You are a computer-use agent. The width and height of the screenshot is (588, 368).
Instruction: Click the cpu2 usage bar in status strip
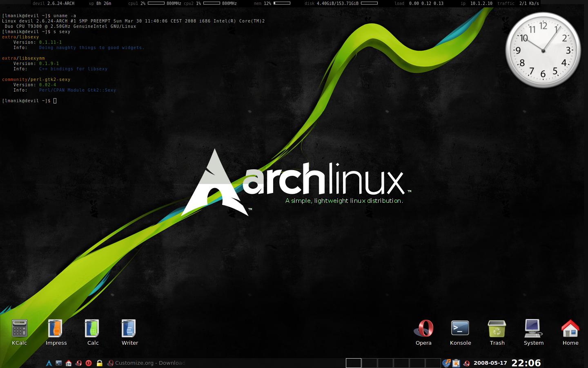[x=212, y=3]
